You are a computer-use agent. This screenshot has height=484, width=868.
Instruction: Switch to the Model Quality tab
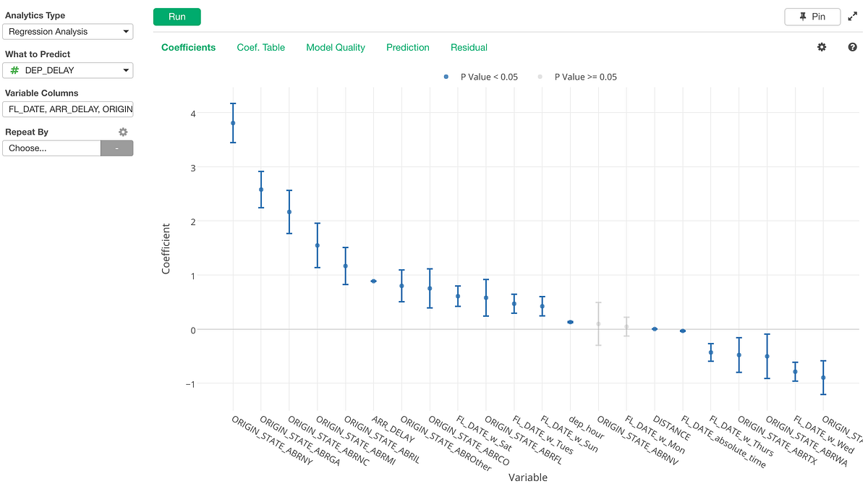coord(336,47)
